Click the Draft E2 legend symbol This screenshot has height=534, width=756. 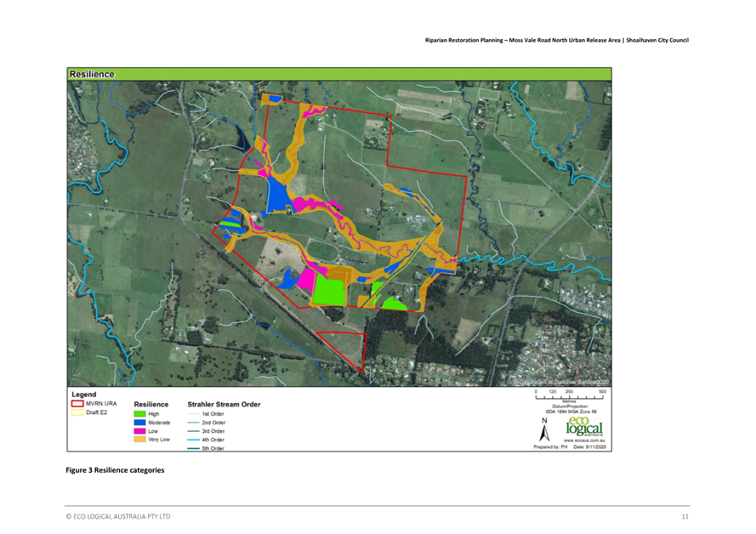pyautogui.click(x=77, y=412)
